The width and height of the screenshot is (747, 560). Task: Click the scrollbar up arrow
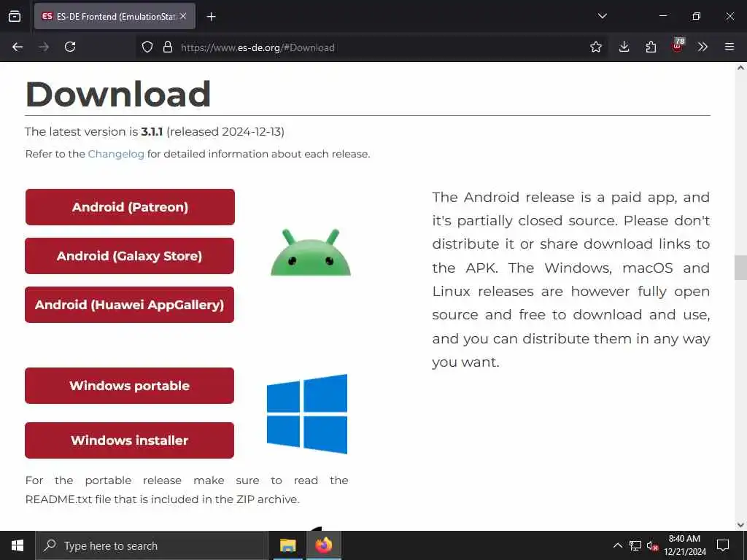740,68
